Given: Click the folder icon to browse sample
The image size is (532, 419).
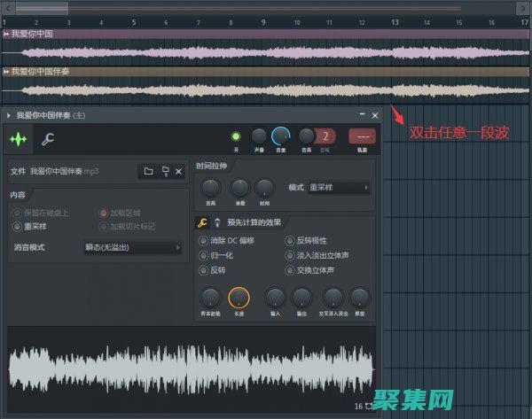Looking at the screenshot, I should point(148,171).
